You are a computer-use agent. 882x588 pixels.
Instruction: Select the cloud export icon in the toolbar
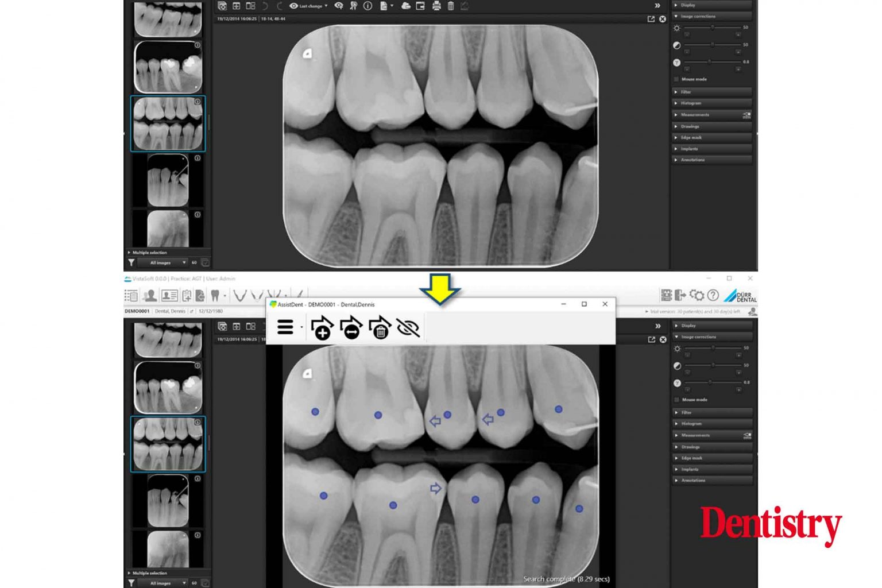[405, 7]
